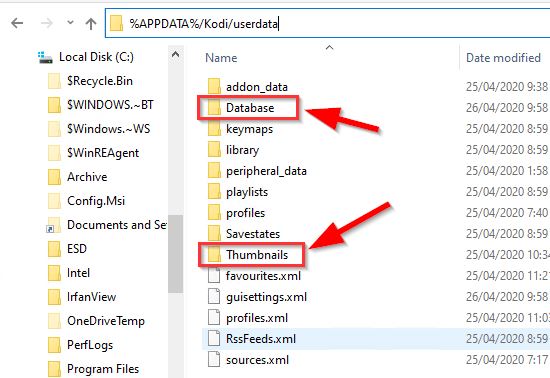Click the peripheral_data folder icon
Image resolution: width=550 pixels, height=378 pixels.
[x=214, y=170]
